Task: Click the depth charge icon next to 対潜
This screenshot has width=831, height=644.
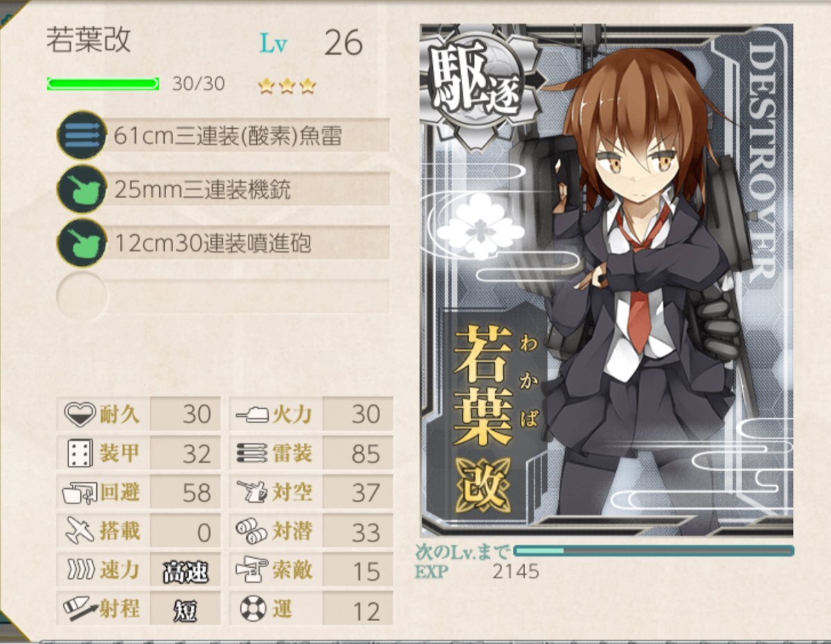Action: click(x=251, y=532)
